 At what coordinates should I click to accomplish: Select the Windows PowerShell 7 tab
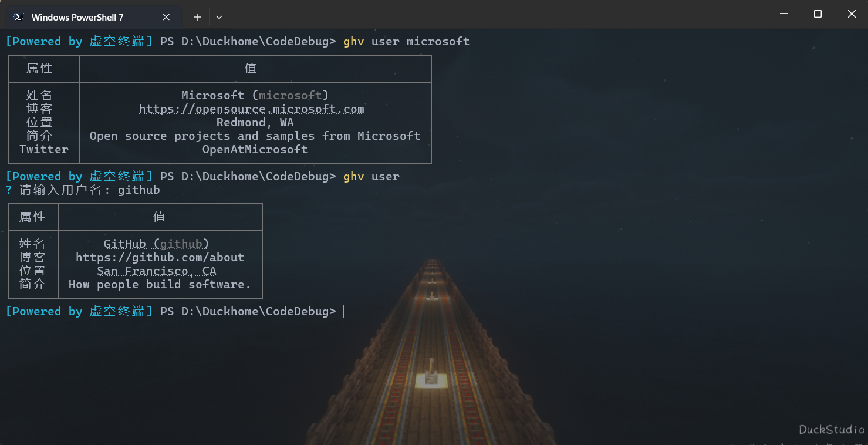pos(94,17)
